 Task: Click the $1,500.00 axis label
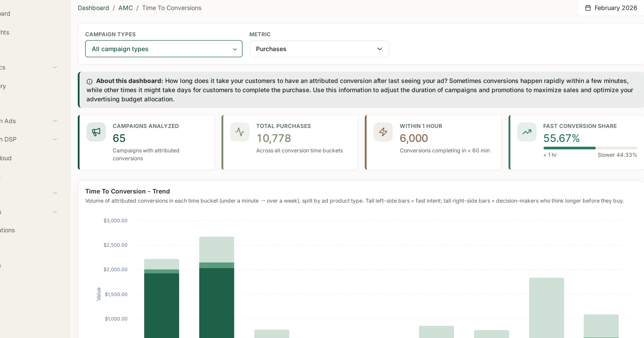[116, 294]
